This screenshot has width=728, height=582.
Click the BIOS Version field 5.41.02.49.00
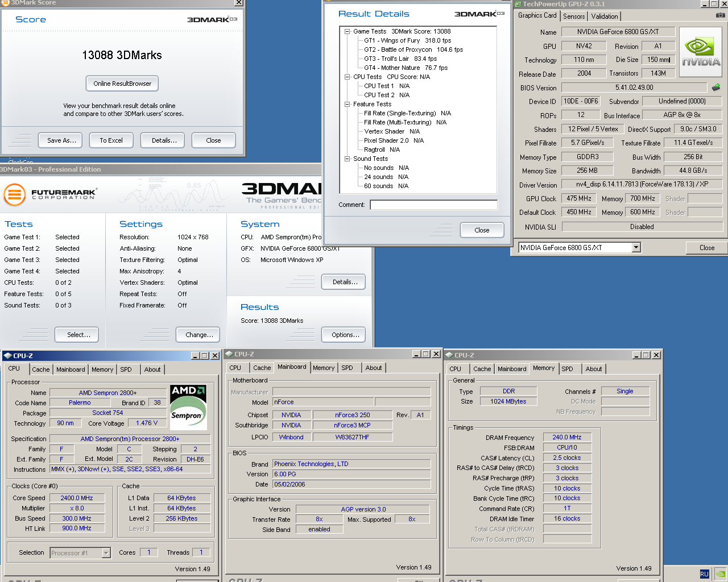pos(634,88)
